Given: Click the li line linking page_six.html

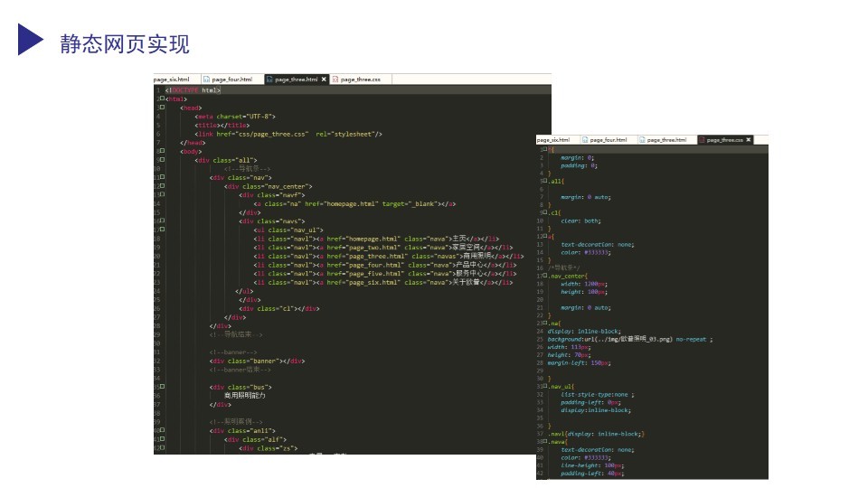Looking at the screenshot, I should click(x=383, y=282).
